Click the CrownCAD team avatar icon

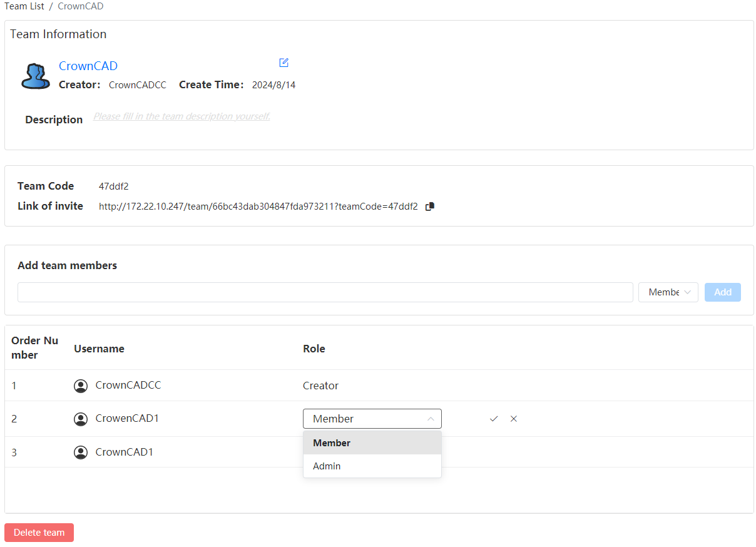(36, 76)
